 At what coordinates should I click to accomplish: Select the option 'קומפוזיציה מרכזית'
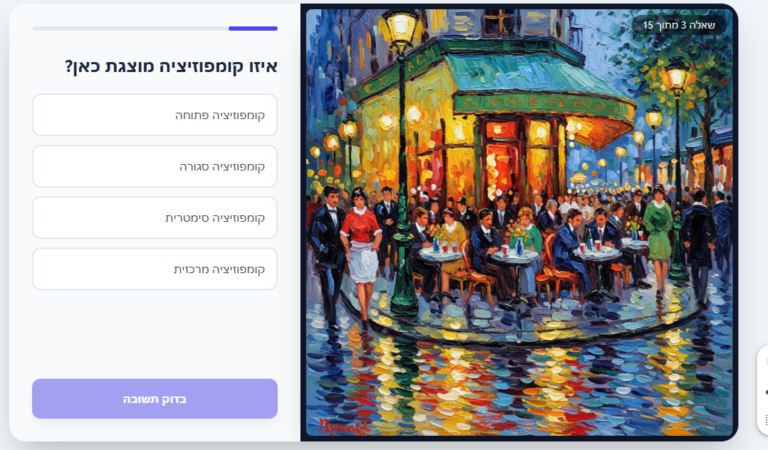[x=155, y=269]
